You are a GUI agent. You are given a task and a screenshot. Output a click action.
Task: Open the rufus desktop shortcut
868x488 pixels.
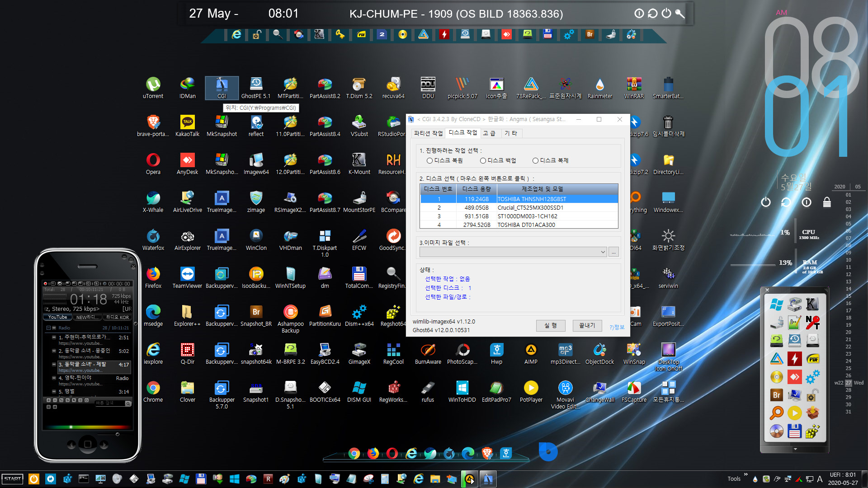pos(428,391)
